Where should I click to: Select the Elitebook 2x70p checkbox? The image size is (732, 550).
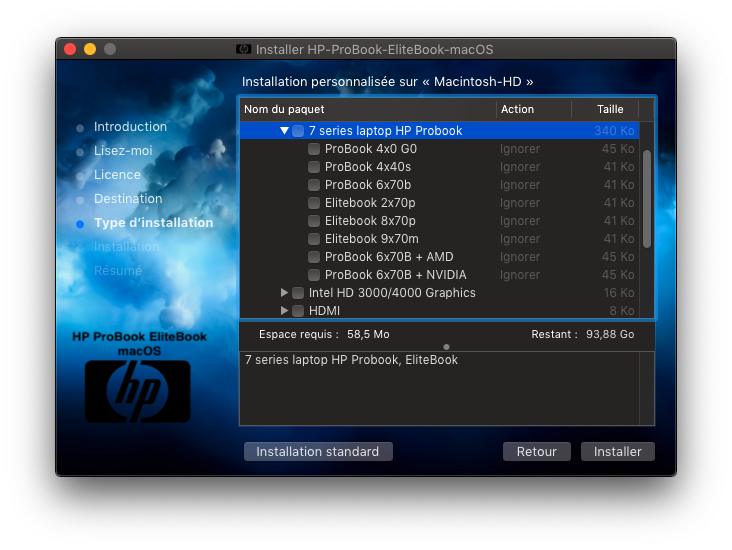(314, 203)
